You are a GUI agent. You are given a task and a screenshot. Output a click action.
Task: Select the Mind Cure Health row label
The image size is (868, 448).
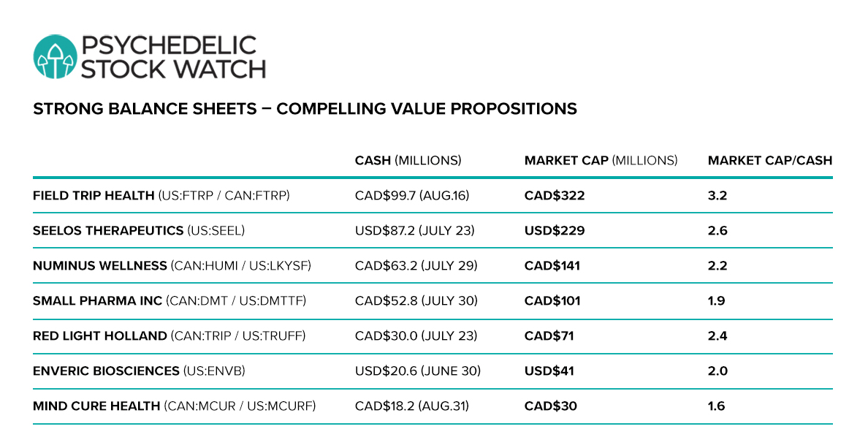(x=175, y=406)
